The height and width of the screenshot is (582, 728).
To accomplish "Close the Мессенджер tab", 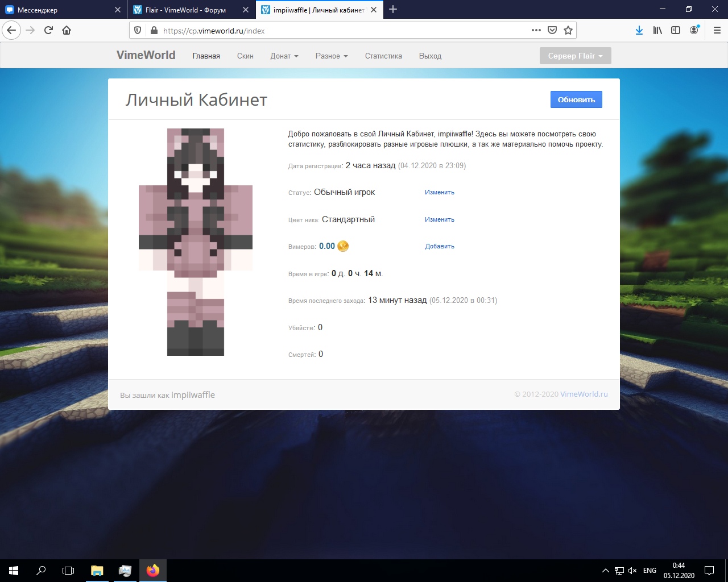I will [118, 10].
